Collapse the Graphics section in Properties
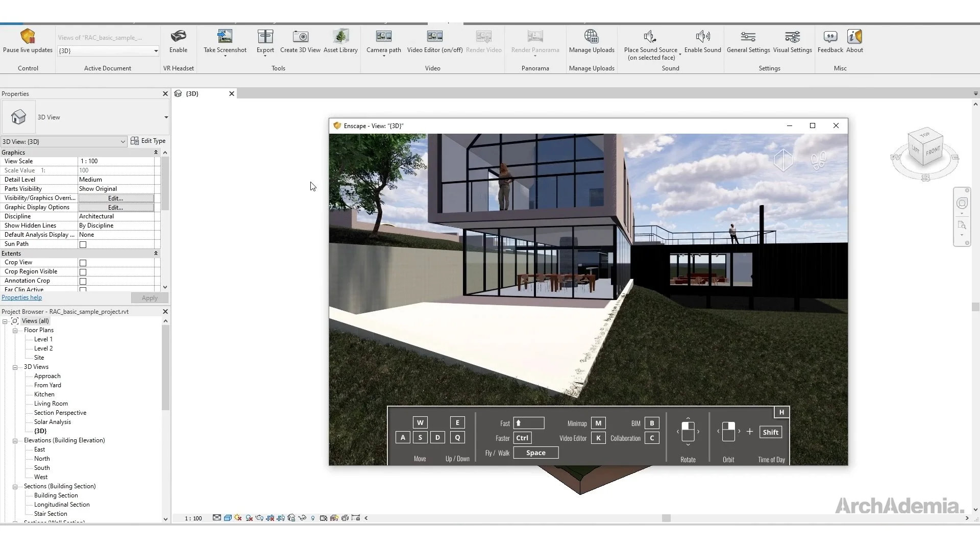Screen dimensions: 980x551 (156, 152)
